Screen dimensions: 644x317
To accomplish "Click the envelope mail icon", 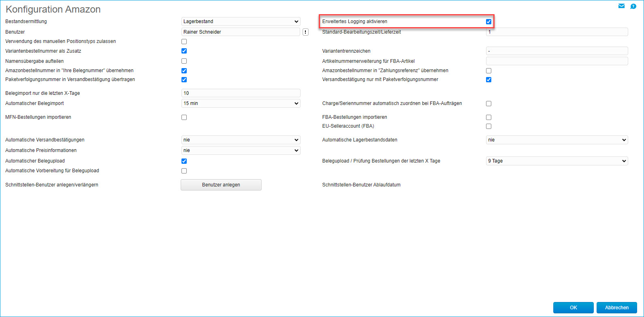I will coord(621,6).
